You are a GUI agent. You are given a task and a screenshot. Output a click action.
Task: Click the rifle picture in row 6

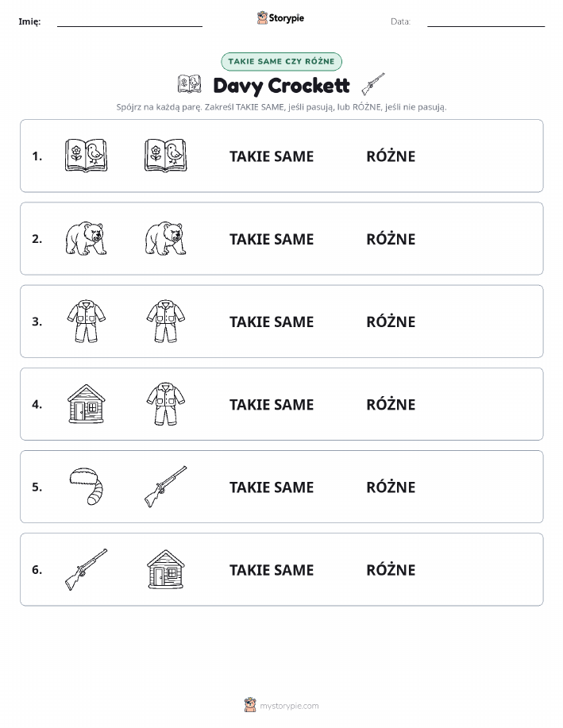(x=86, y=569)
